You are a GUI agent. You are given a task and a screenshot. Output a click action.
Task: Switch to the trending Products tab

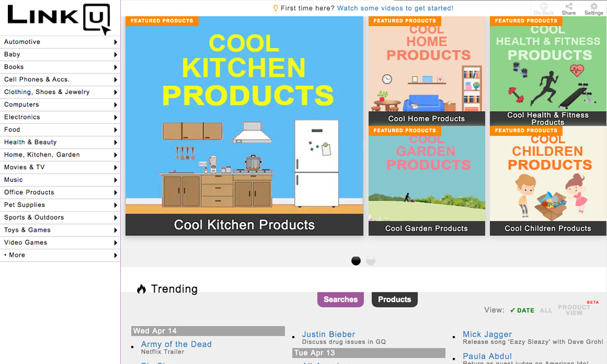(395, 300)
